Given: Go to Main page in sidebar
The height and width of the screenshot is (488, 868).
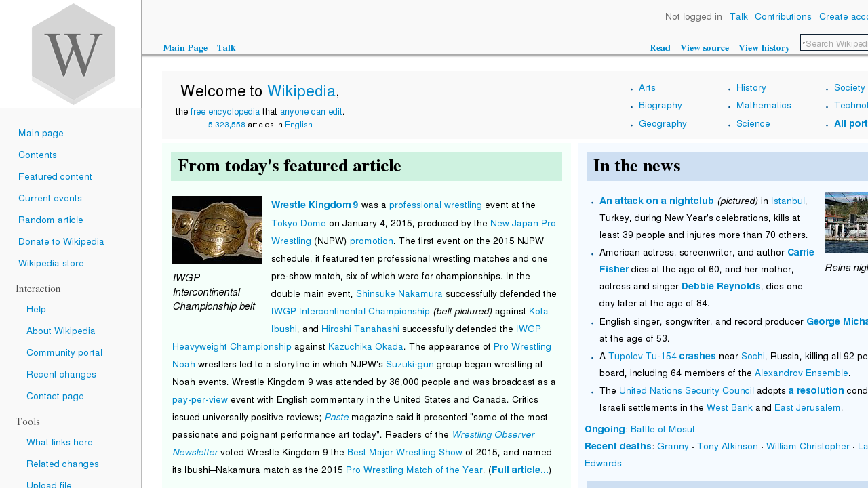Looking at the screenshot, I should 41,134.
